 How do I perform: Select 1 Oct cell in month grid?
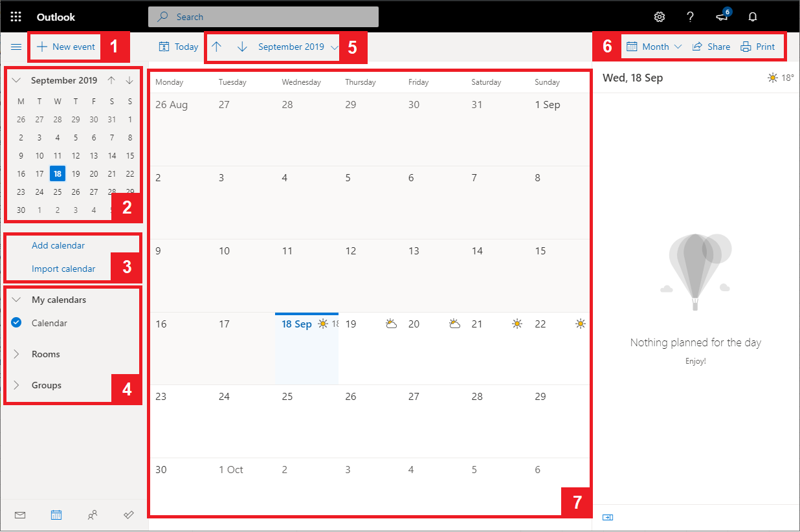[244, 487]
